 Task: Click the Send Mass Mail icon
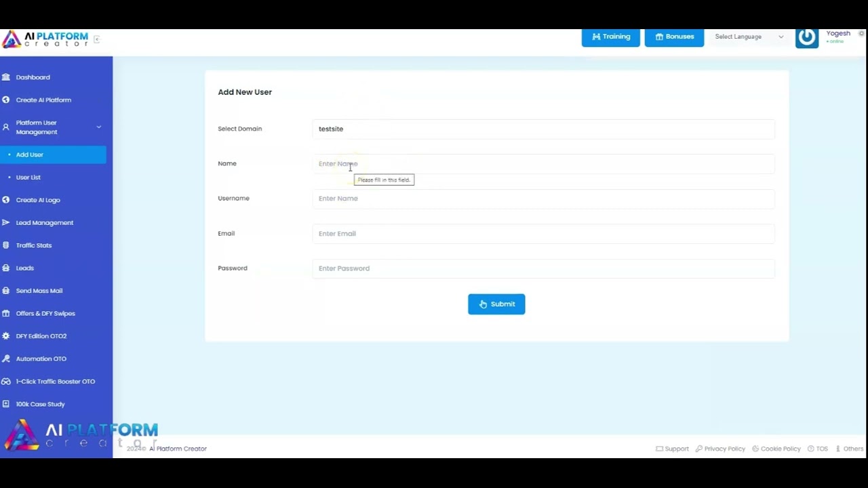pos(6,291)
